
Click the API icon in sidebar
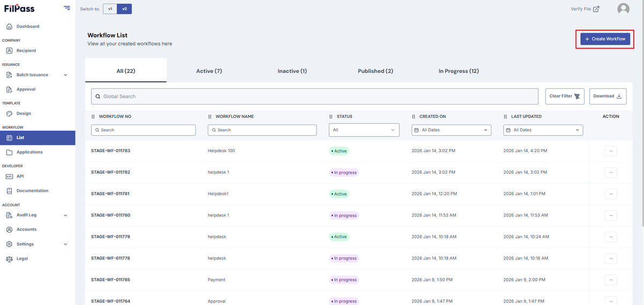tap(9, 176)
